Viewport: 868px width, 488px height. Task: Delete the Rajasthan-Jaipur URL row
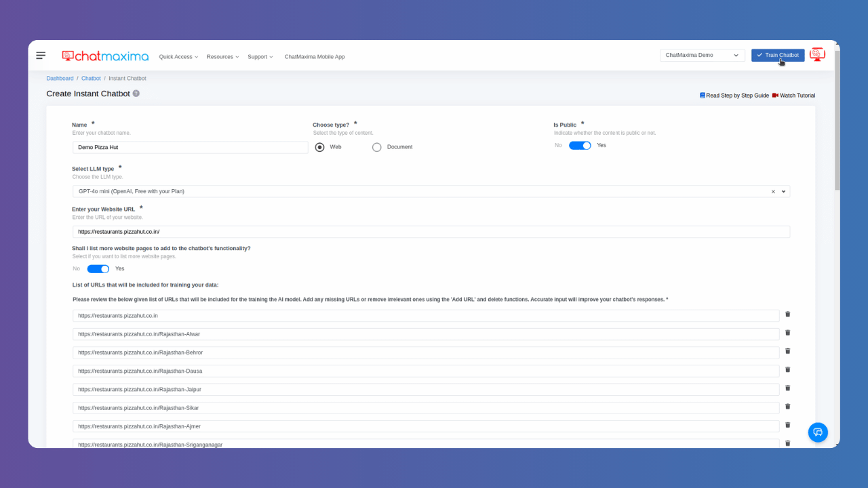788,388
